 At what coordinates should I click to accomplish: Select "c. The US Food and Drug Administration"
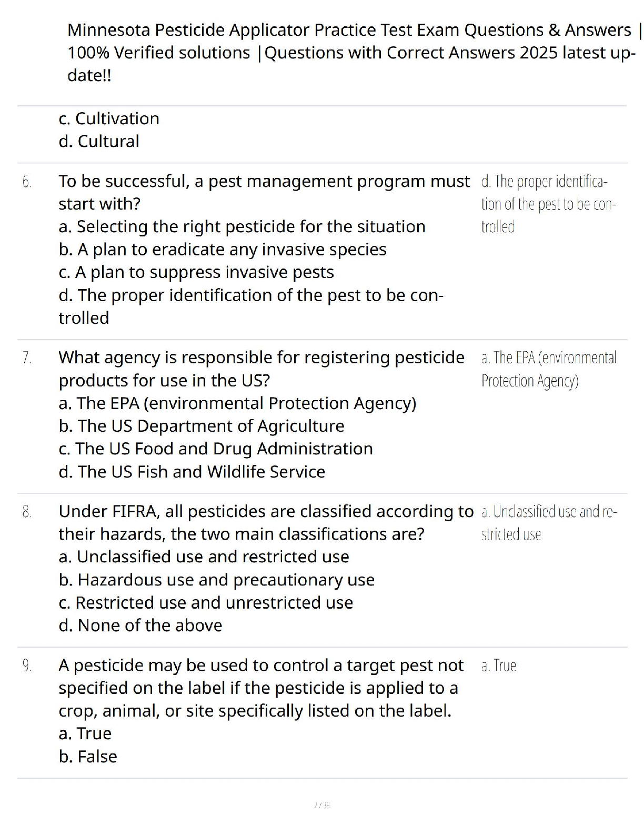click(216, 449)
